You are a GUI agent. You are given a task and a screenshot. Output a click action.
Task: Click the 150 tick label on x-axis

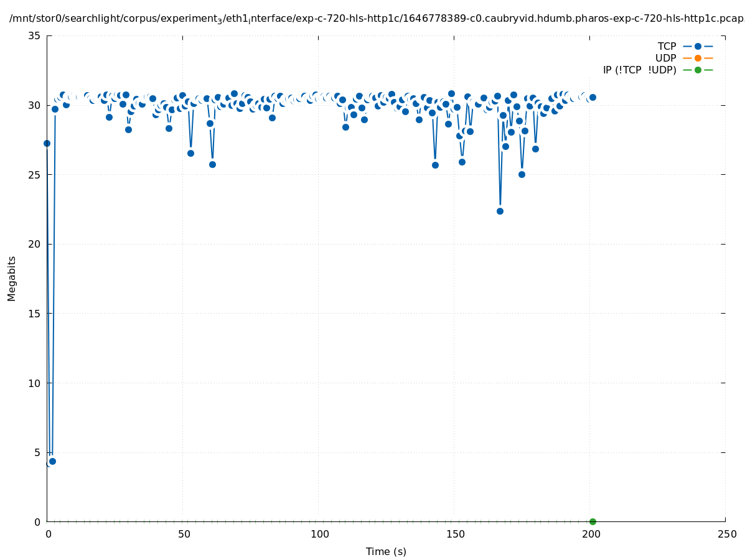point(455,534)
